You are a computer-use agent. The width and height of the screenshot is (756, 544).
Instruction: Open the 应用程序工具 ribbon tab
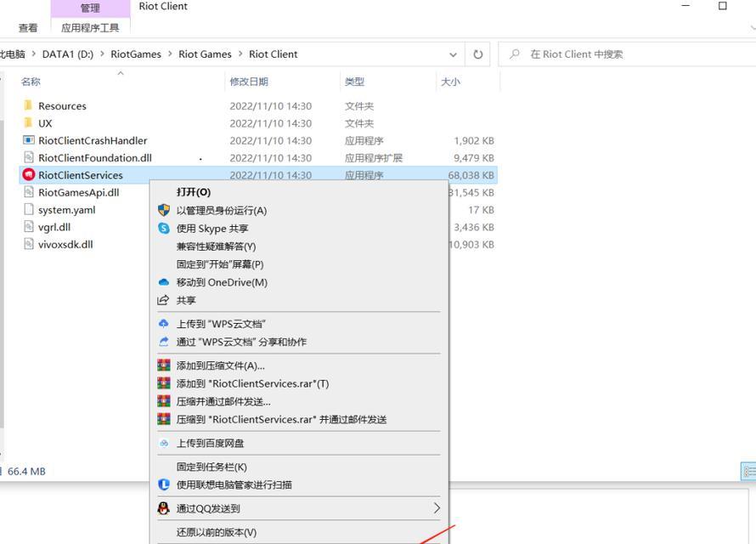(90, 27)
